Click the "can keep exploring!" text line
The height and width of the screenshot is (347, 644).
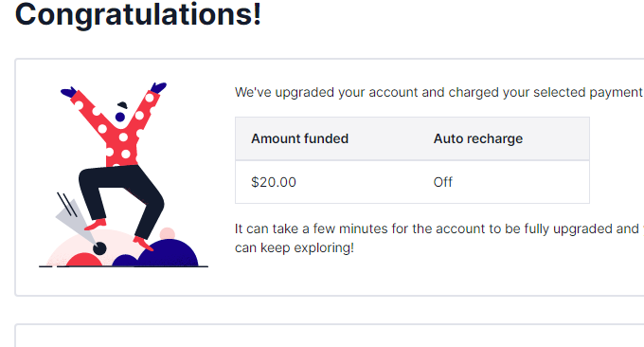[295, 247]
